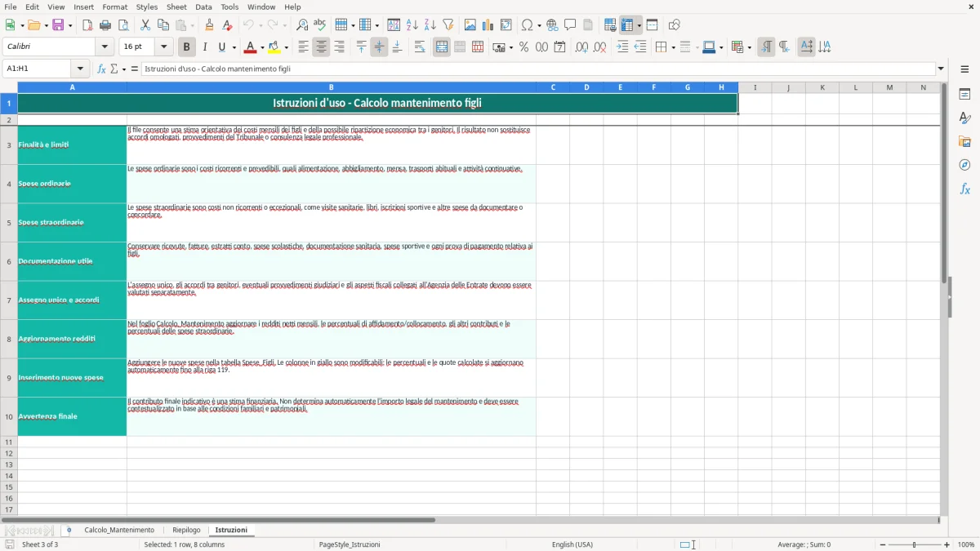Open the sidebar Navigator panel
Viewport: 980px width, 551px height.
[x=964, y=165]
